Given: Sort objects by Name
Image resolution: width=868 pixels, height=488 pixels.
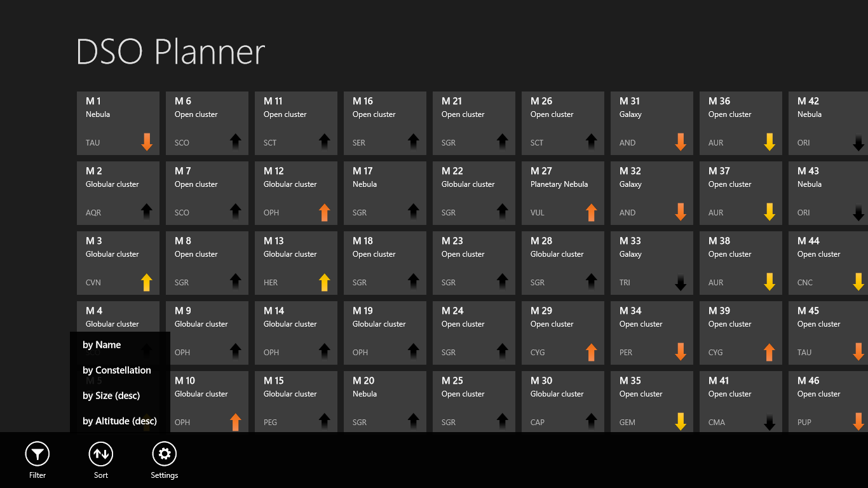Looking at the screenshot, I should 102,345.
